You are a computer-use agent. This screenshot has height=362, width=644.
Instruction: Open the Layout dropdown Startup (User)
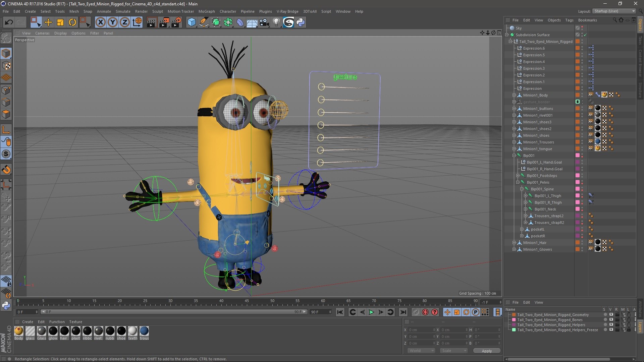click(614, 11)
